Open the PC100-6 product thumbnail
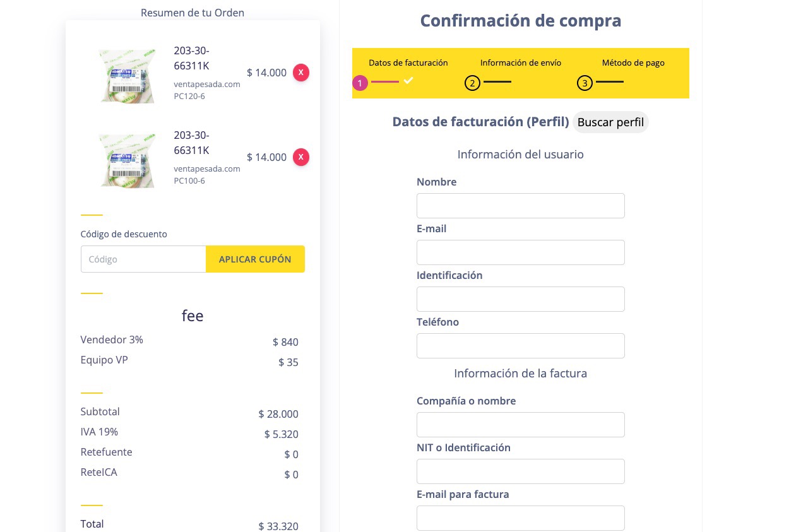This screenshot has height=532, width=808. 128,160
